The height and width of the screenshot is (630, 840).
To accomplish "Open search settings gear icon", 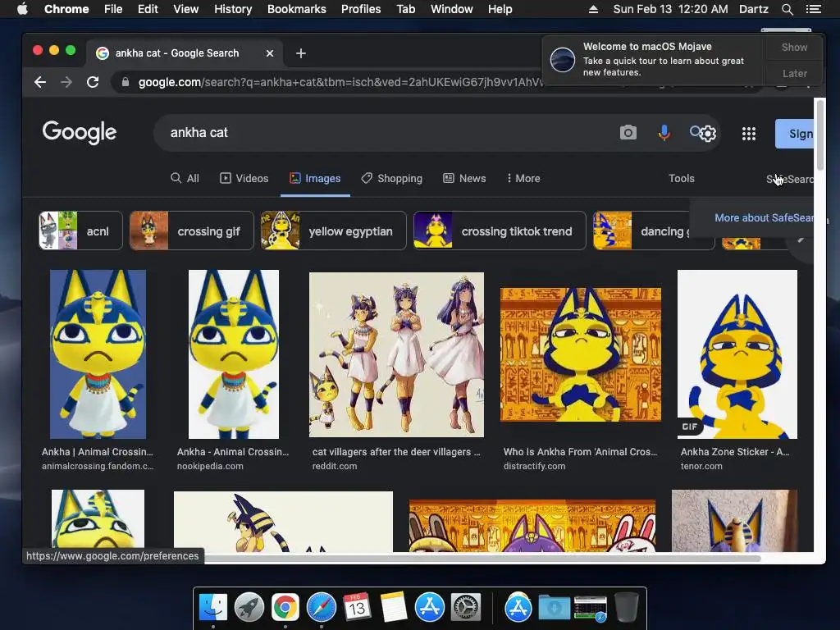I will click(x=708, y=134).
